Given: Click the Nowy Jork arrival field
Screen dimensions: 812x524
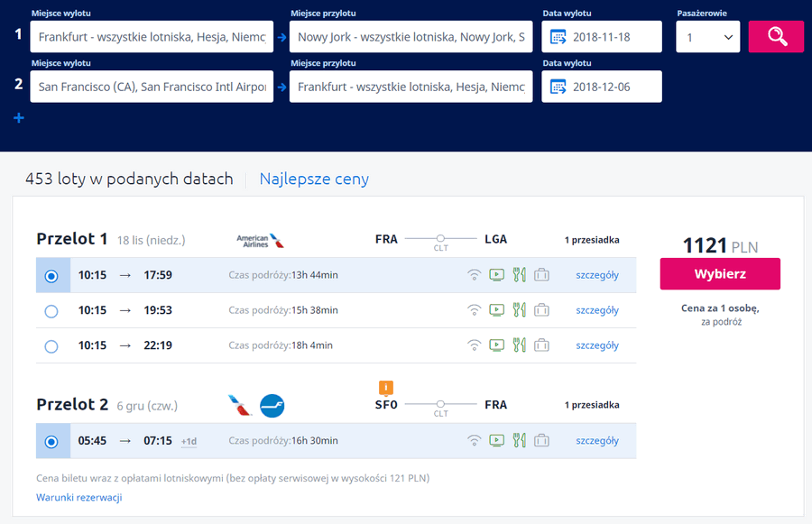Looking at the screenshot, I should click(x=411, y=37).
